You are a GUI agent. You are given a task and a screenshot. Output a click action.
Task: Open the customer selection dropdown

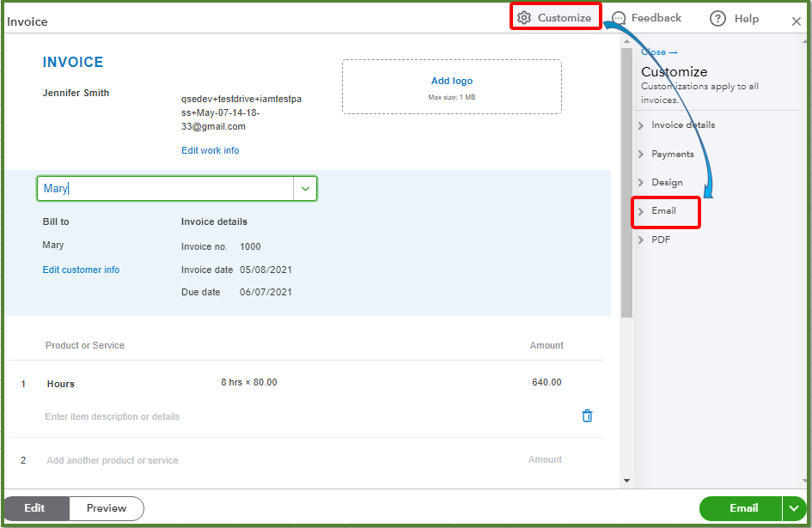[306, 188]
